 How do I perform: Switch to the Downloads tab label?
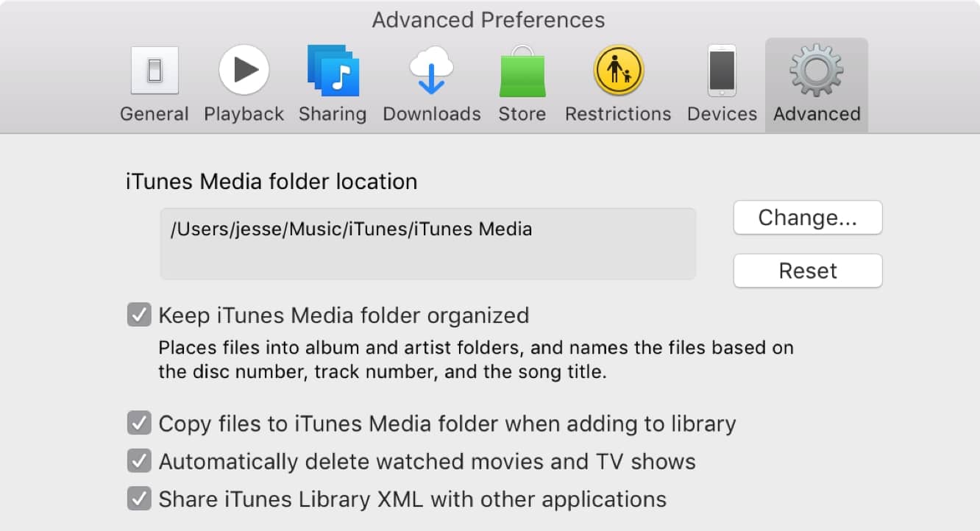click(431, 114)
